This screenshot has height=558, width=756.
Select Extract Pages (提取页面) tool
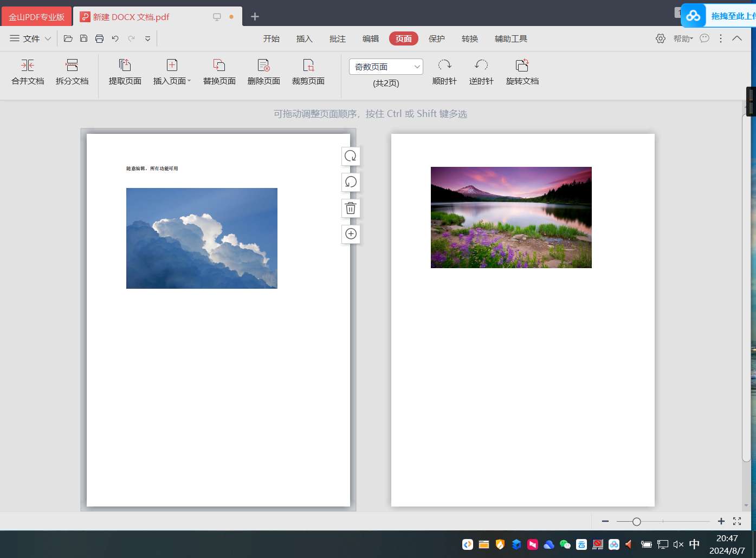click(125, 66)
